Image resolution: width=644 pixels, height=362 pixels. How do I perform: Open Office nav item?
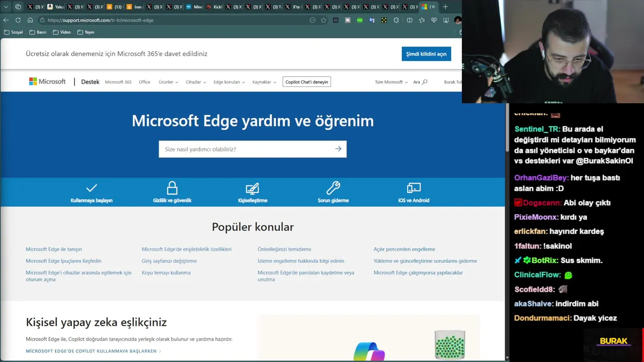pos(144,82)
